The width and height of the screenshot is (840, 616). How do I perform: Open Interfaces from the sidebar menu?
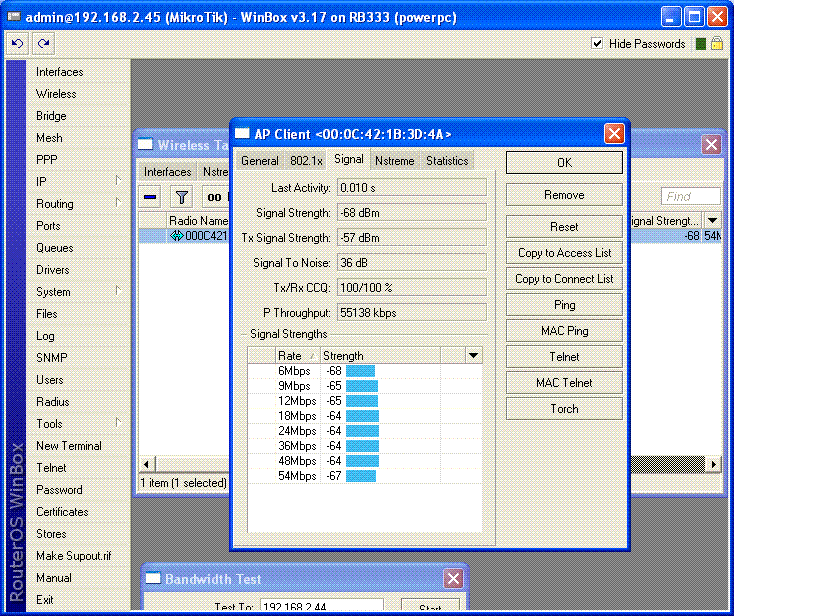click(59, 72)
